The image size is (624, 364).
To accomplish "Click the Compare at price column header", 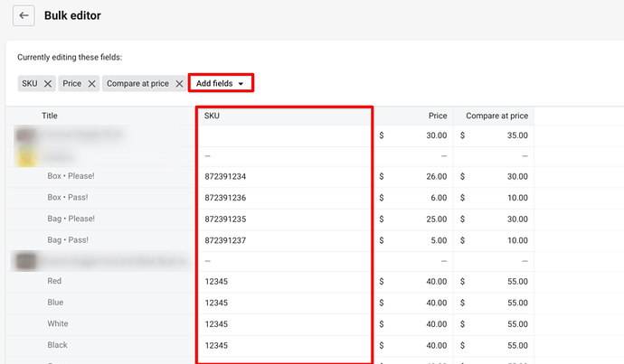I will [x=496, y=116].
